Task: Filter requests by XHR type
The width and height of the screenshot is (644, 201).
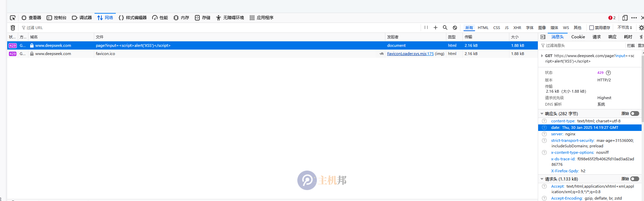Action: (x=517, y=28)
